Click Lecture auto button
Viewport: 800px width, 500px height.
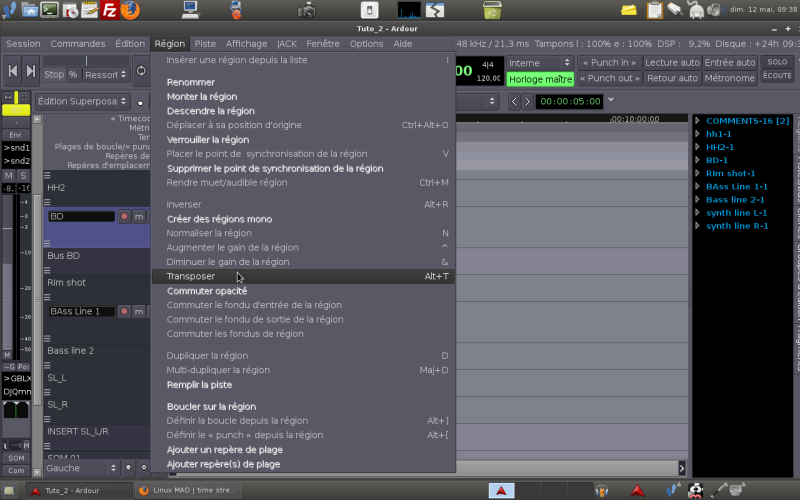click(x=672, y=63)
